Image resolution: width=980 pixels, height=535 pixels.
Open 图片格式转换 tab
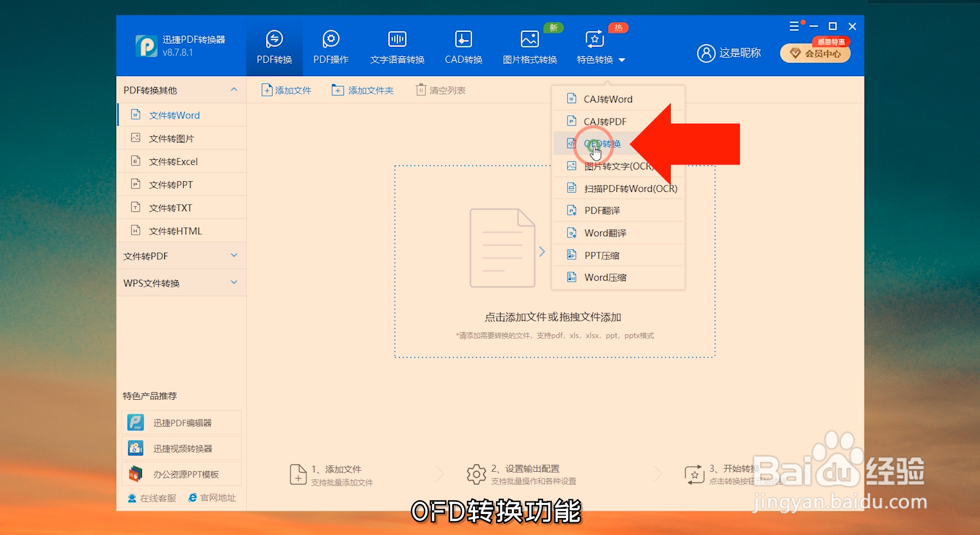(x=530, y=48)
